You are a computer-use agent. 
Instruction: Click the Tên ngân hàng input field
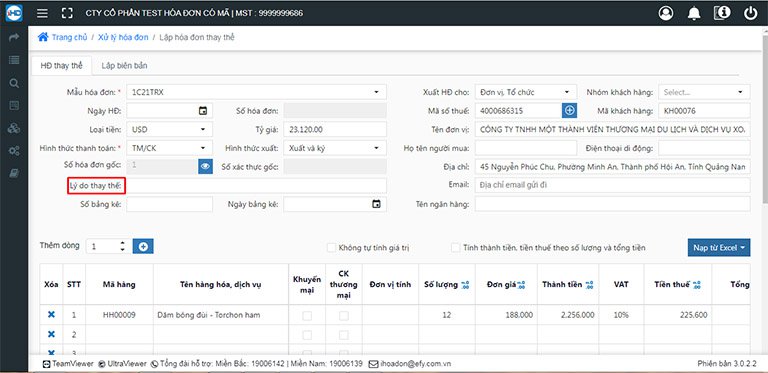tap(612, 204)
